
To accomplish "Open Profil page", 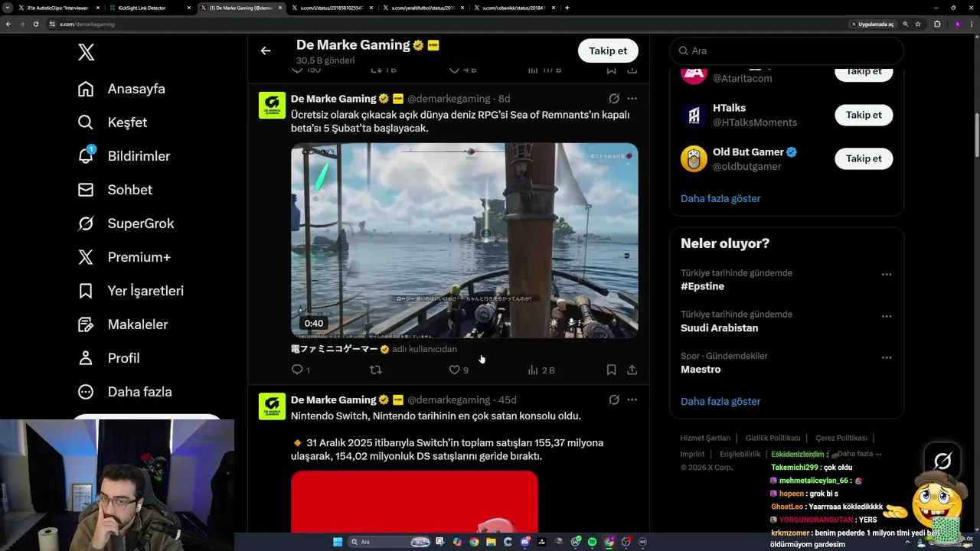I will coord(109,358).
